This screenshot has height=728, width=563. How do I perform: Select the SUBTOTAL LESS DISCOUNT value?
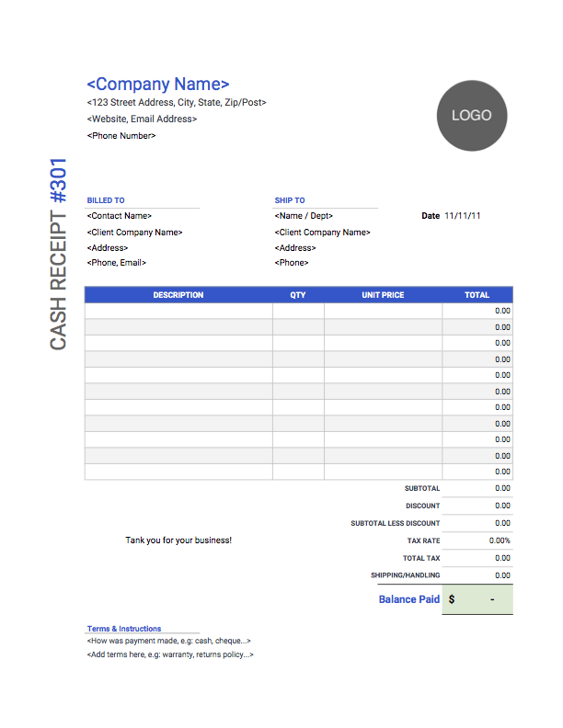click(x=502, y=523)
